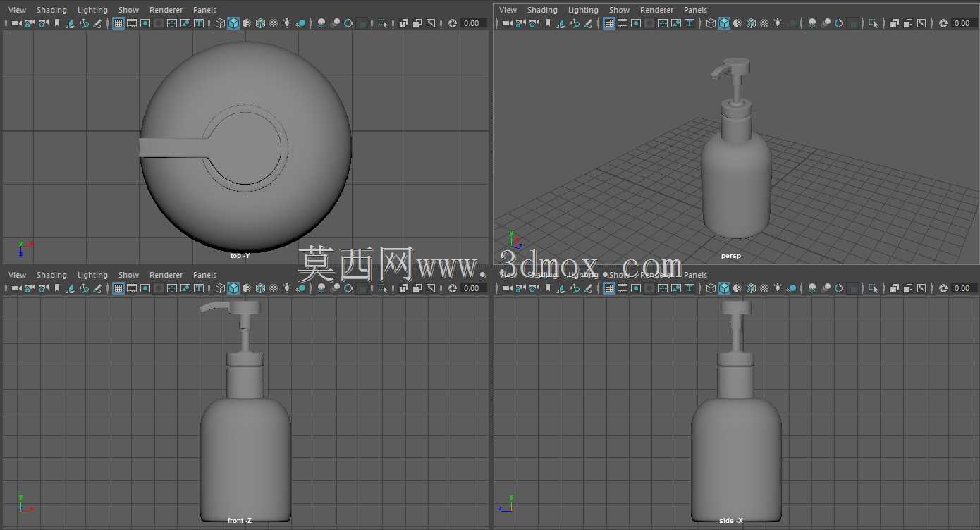This screenshot has height=530, width=980.
Task: Click Isolate Select icon in persp panel
Action: coord(874,23)
